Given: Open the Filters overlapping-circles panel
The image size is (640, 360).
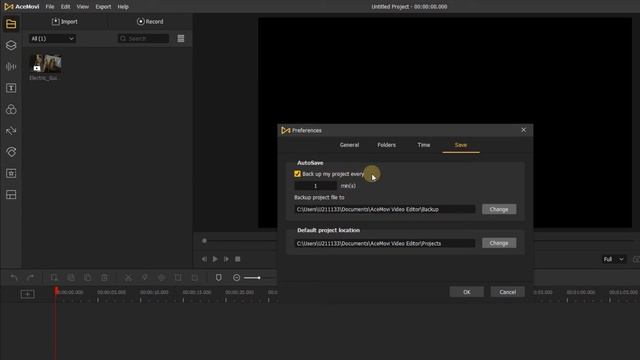Looking at the screenshot, I should pyautogui.click(x=11, y=109).
